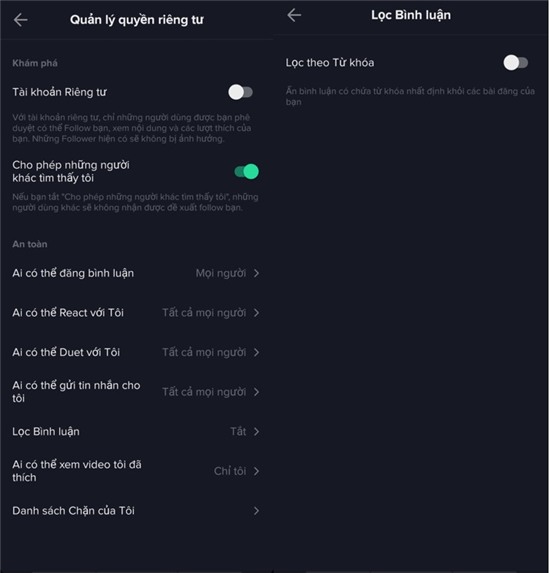Click chevron next to Lọc Bình luận Tắt

click(257, 432)
